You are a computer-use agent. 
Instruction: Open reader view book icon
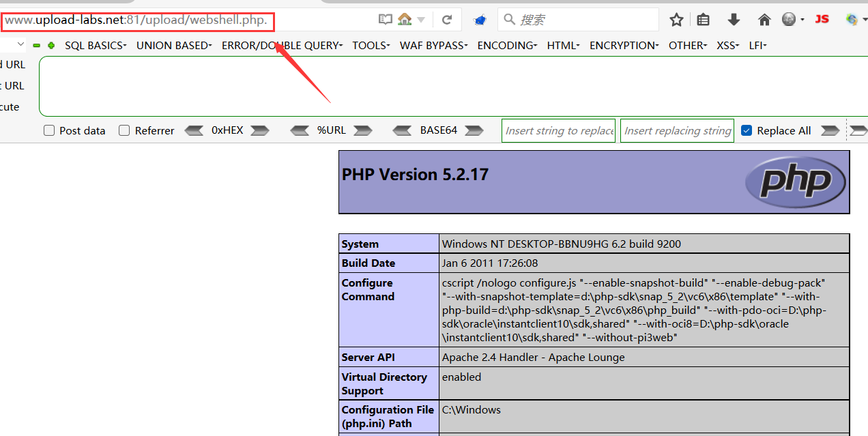pos(386,20)
